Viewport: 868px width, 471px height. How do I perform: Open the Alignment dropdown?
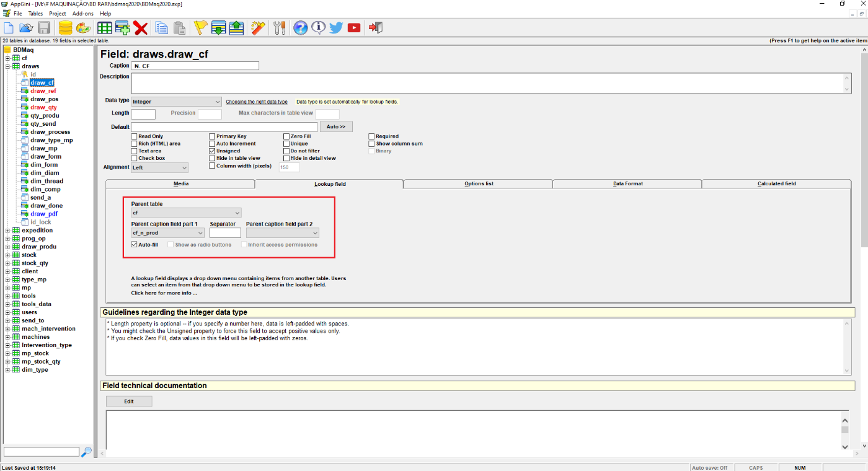click(159, 167)
